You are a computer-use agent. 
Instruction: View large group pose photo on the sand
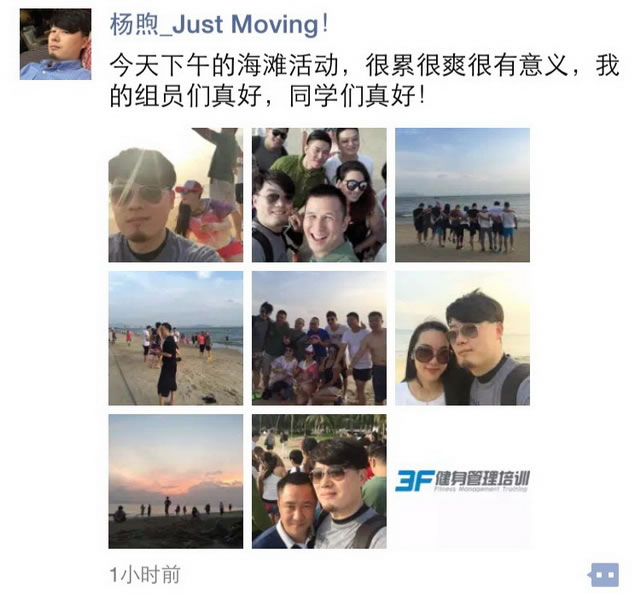(x=319, y=338)
